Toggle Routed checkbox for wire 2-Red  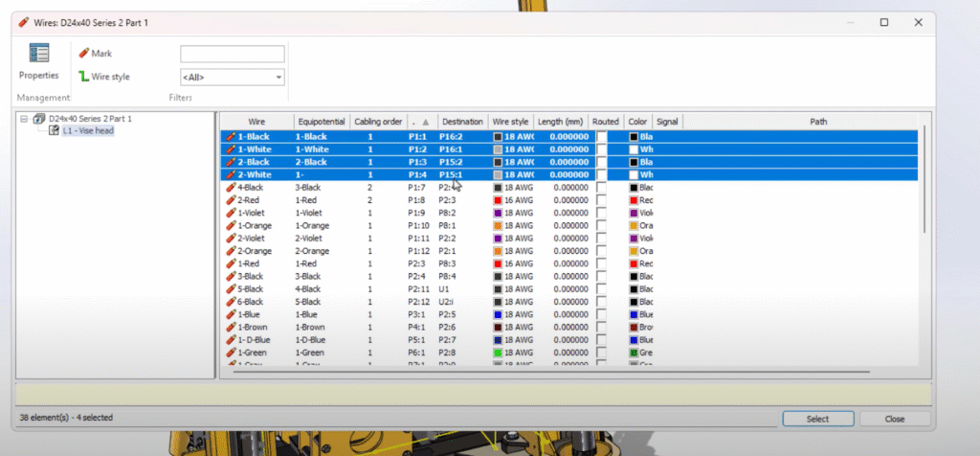point(601,200)
